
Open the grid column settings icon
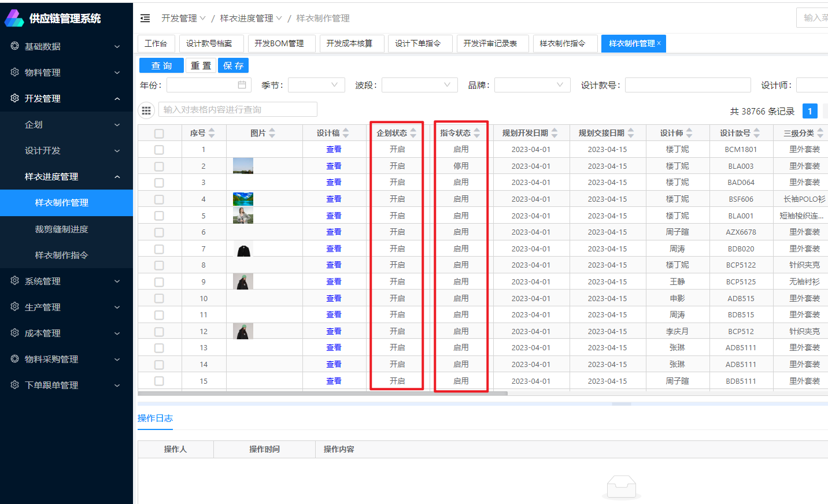coord(146,110)
